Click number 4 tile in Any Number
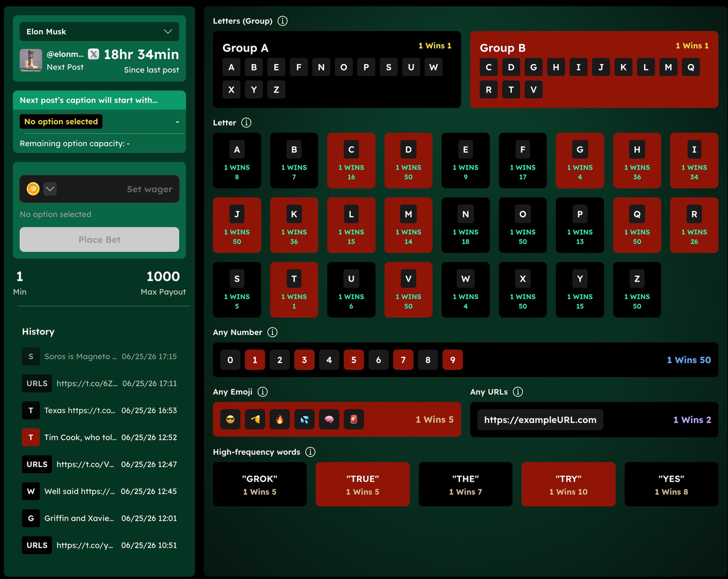Viewport: 728px width, 579px height. click(x=329, y=360)
